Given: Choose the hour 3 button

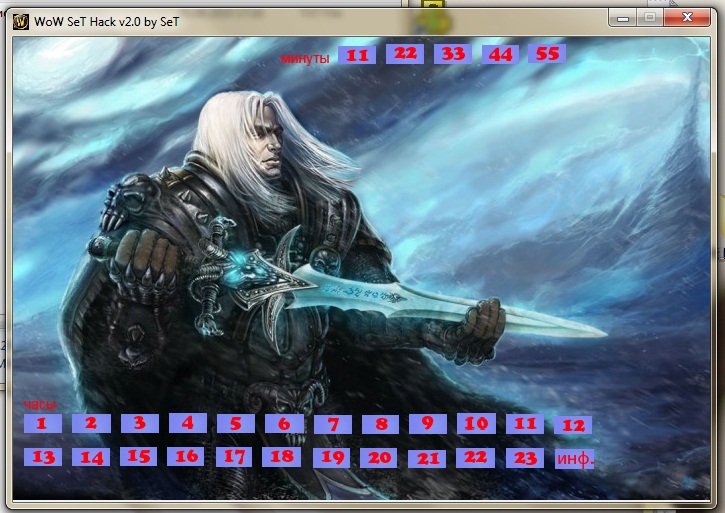Looking at the screenshot, I should click(x=140, y=423).
